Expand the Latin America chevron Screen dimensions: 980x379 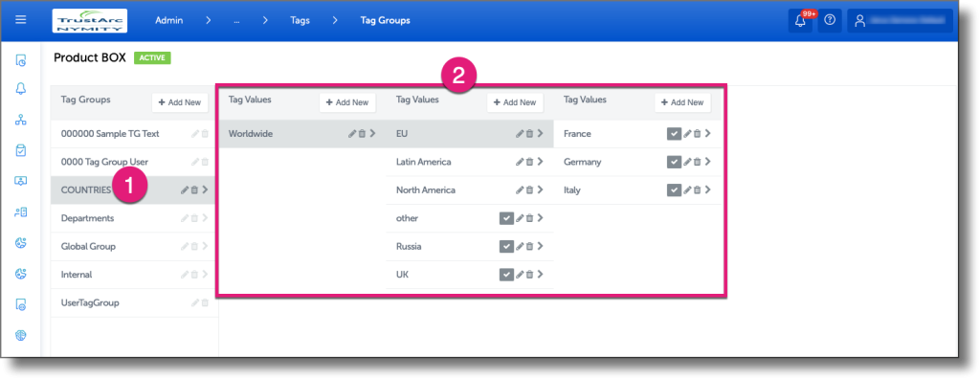(540, 162)
